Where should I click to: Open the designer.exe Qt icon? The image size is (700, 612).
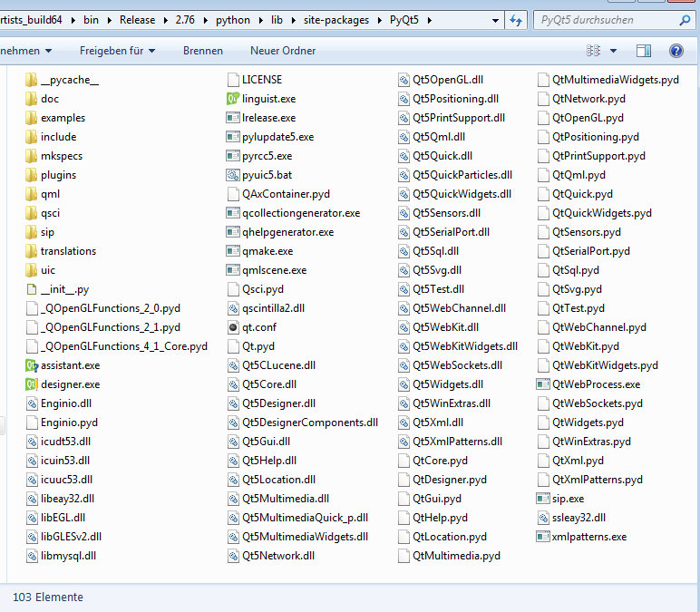pyautogui.click(x=33, y=384)
